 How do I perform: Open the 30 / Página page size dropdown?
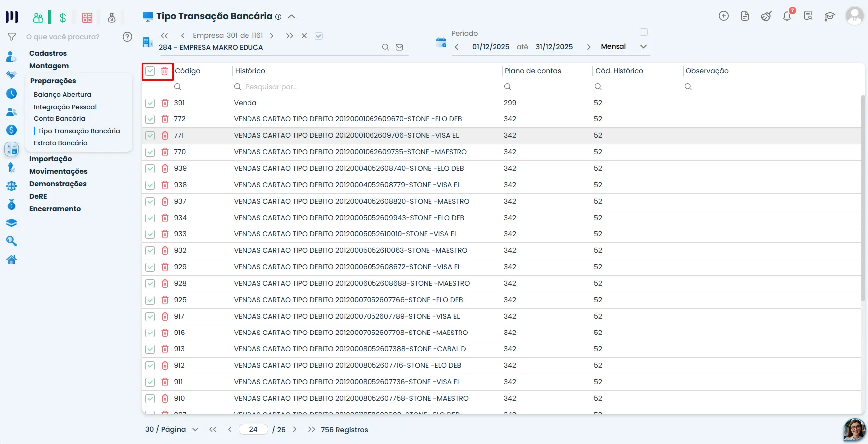coord(172,429)
